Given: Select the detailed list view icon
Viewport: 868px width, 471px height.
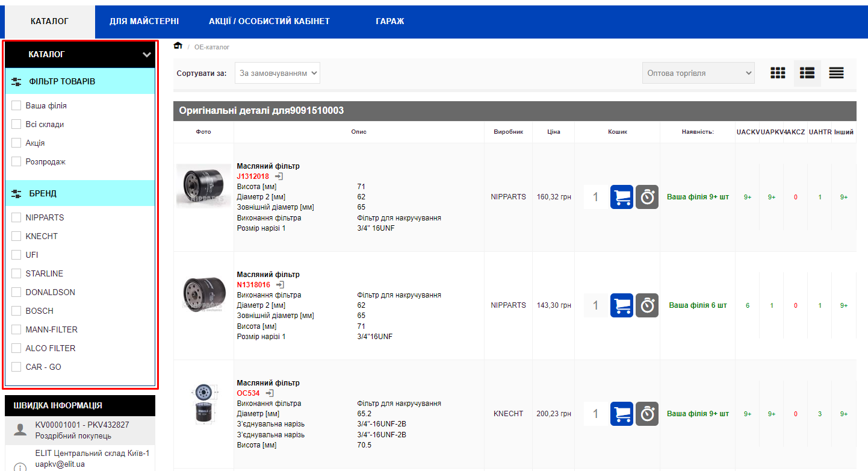Looking at the screenshot, I should tap(807, 73).
